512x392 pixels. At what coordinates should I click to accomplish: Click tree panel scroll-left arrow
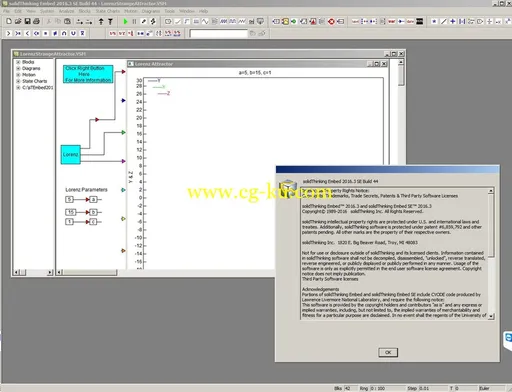tap(16, 272)
